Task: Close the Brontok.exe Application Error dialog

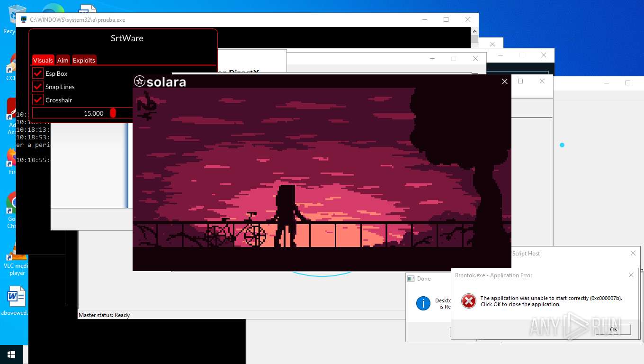Action: (631, 275)
